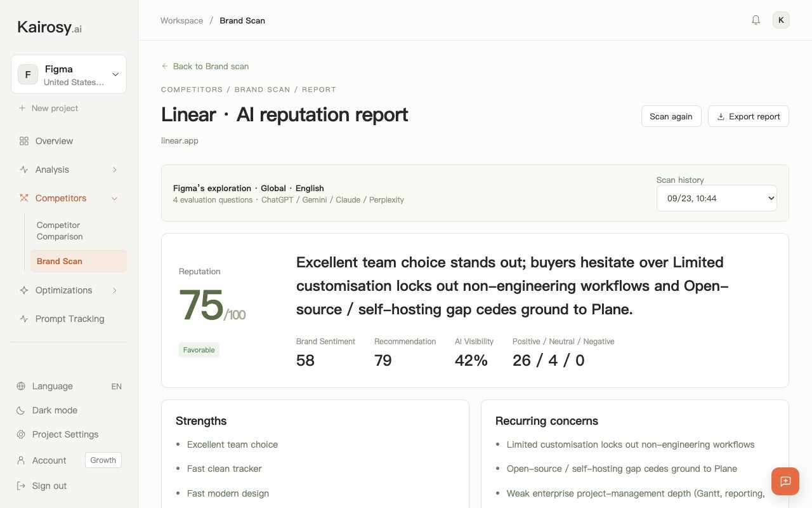The image size is (812, 508).
Task: Click the F project avatar
Action: [x=28, y=74]
